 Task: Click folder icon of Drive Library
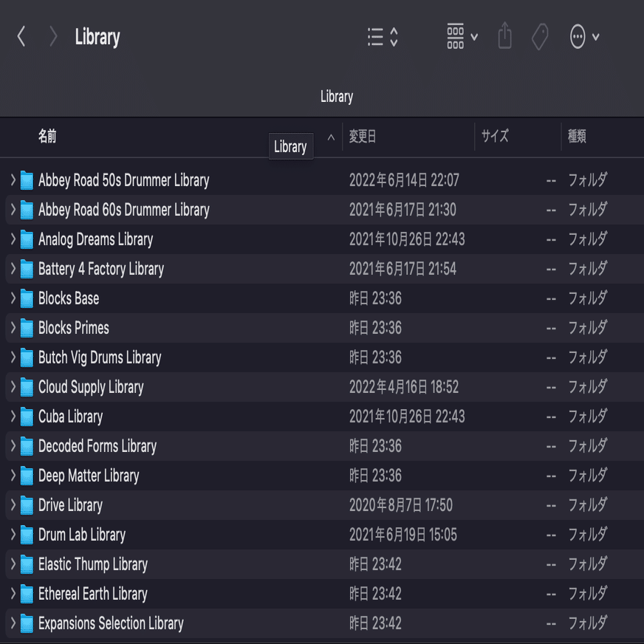27,506
